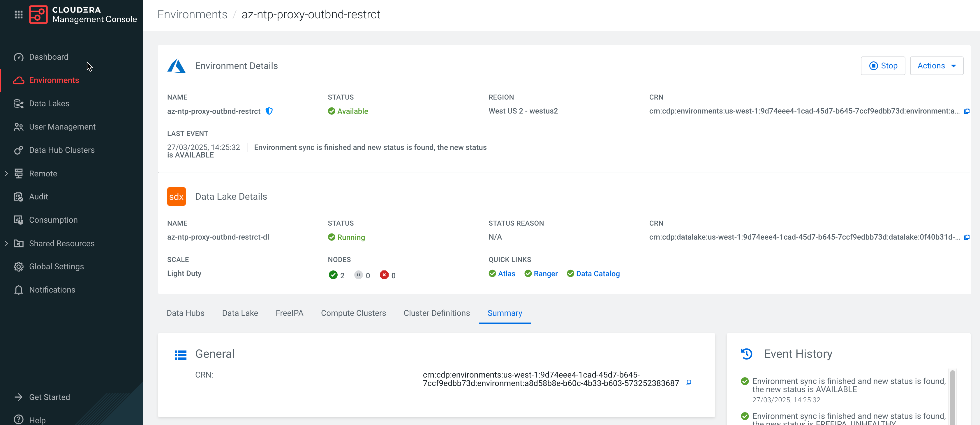This screenshot has width=980, height=425.
Task: Click the last event timestamp 27/03/2025, 14:25:32
Action: coord(204,147)
